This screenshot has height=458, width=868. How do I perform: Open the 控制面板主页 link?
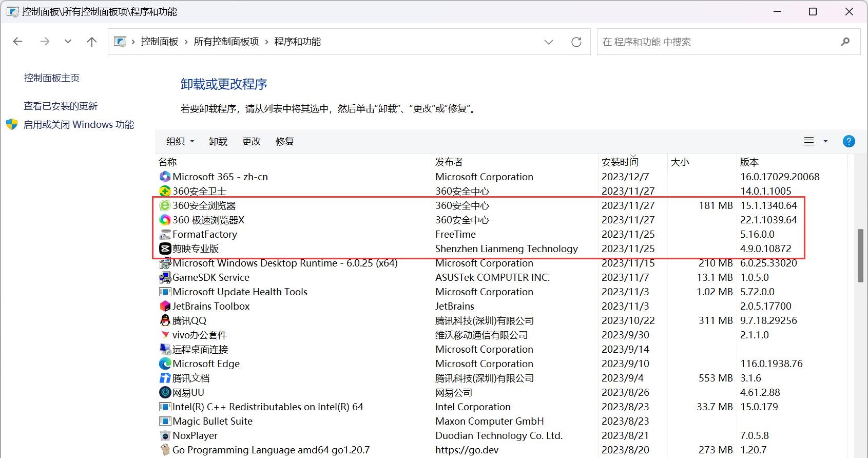pyautogui.click(x=52, y=78)
